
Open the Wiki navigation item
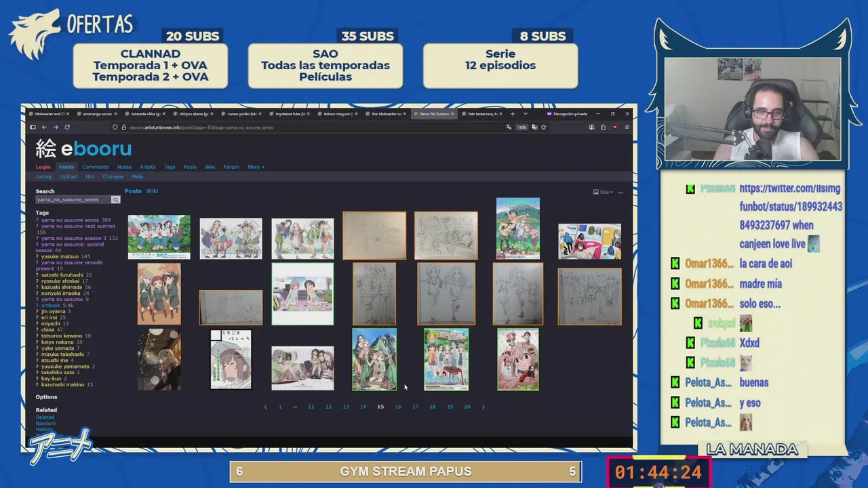click(210, 167)
